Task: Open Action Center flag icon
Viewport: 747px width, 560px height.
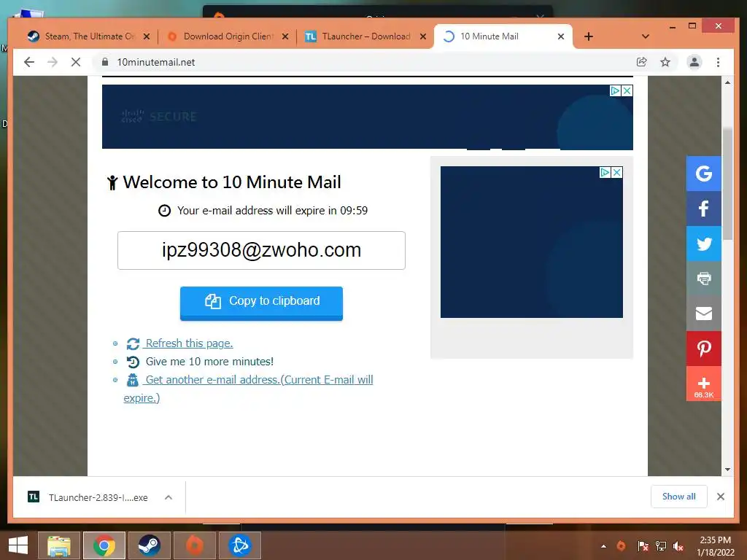Action: coord(643,545)
